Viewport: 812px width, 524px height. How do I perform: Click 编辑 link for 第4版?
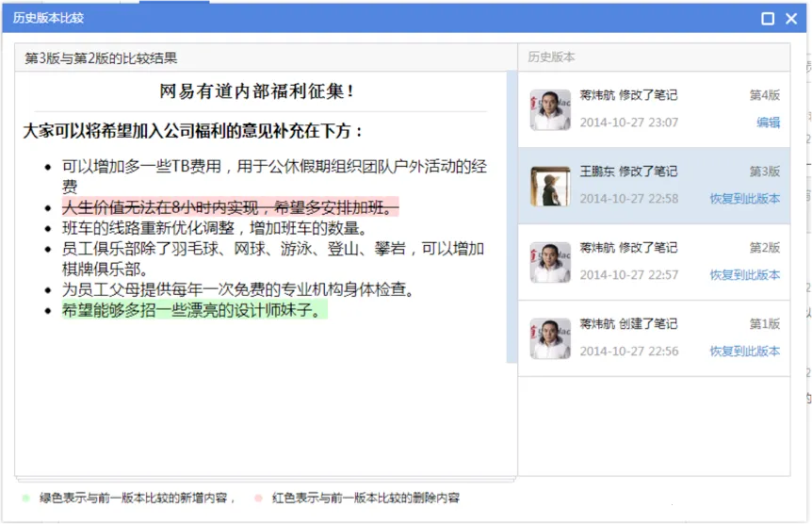[768, 123]
